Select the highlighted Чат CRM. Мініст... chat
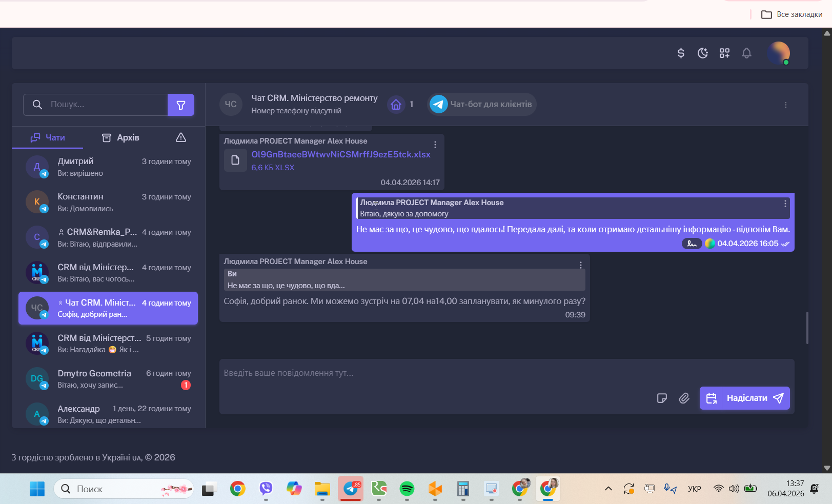832x504 pixels. (108, 308)
